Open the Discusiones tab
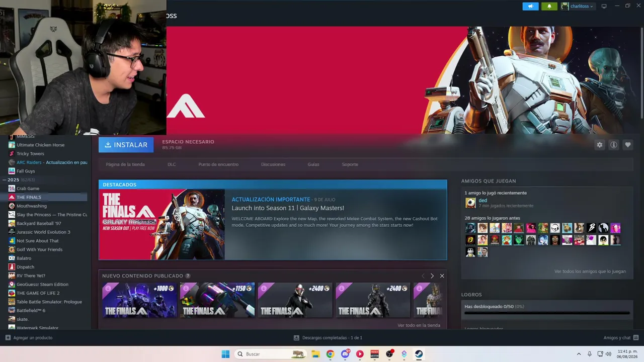Screen dimensions: 644x362 (273, 164)
